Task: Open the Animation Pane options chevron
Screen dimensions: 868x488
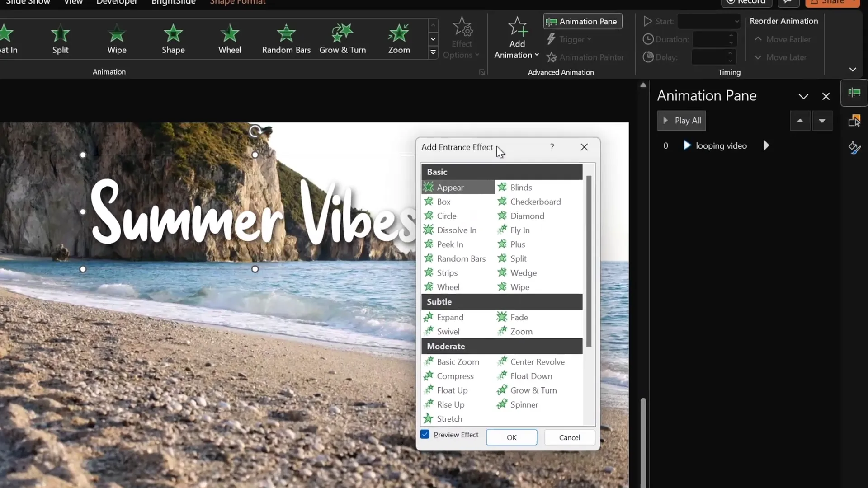Action: point(803,96)
